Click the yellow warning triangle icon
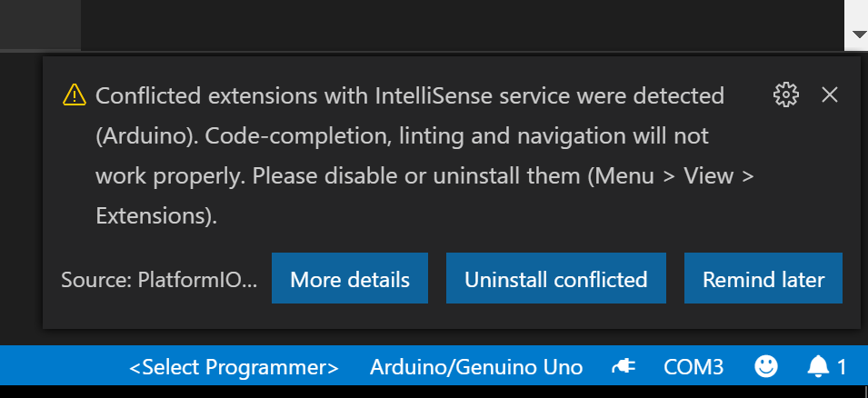The image size is (868, 398). (75, 95)
